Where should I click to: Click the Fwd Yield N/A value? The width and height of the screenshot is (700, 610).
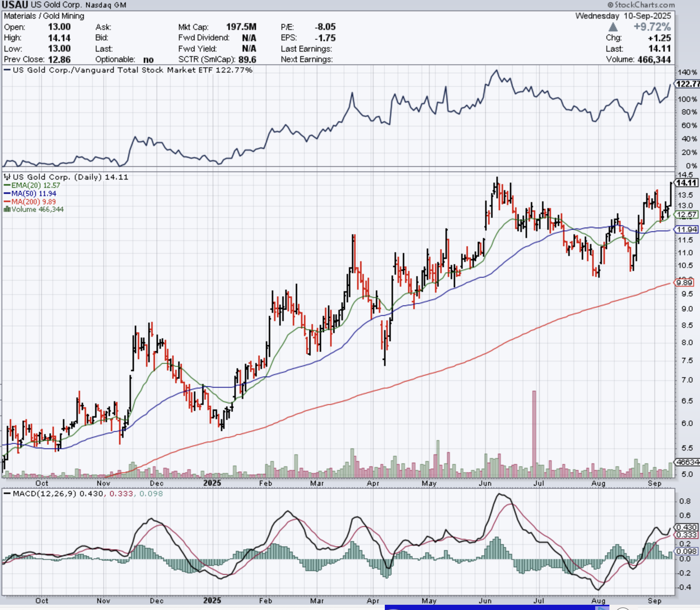point(249,49)
